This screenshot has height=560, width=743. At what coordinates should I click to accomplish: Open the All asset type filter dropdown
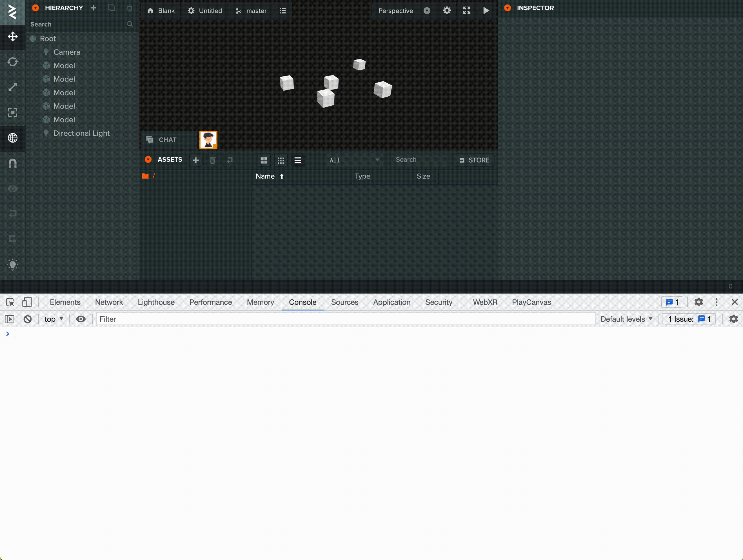[x=354, y=160]
